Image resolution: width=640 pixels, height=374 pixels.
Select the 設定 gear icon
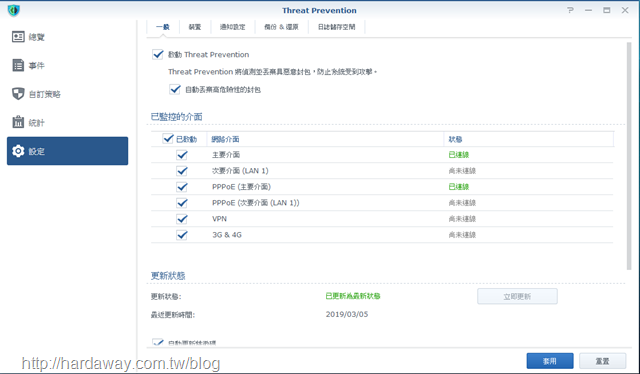[18, 151]
